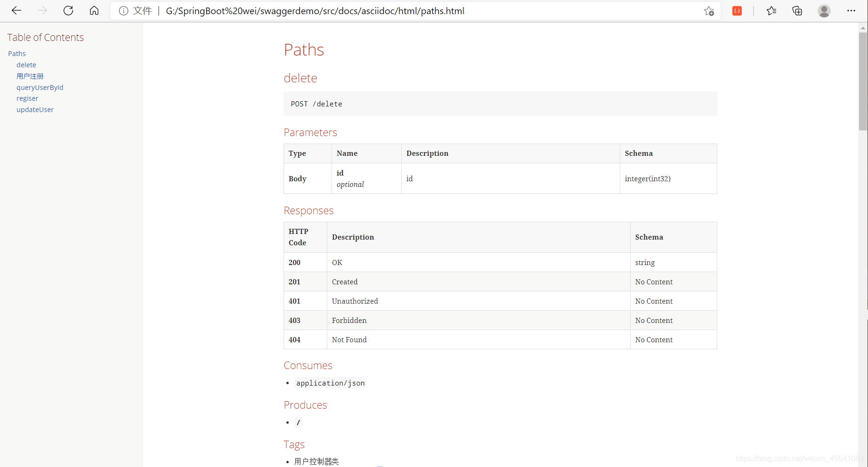The width and height of the screenshot is (868, 467).
Task: Open the user profile avatar
Action: point(824,11)
